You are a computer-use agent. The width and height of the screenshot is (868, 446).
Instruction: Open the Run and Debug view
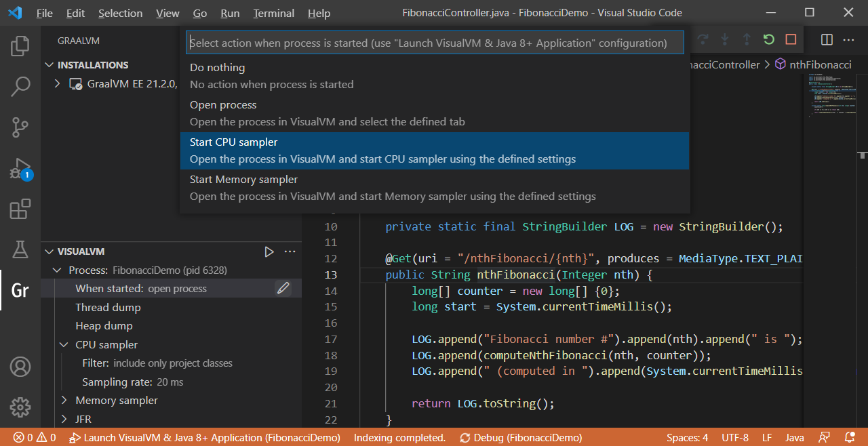pyautogui.click(x=20, y=168)
